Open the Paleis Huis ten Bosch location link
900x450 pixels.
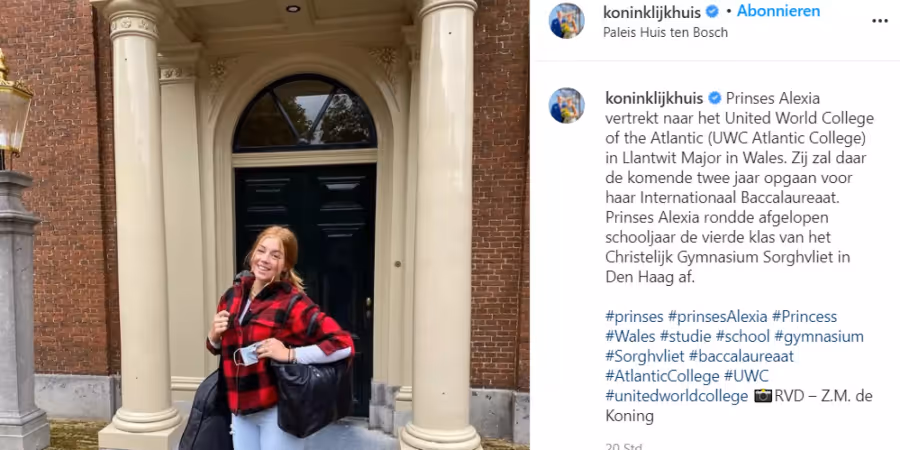click(665, 33)
